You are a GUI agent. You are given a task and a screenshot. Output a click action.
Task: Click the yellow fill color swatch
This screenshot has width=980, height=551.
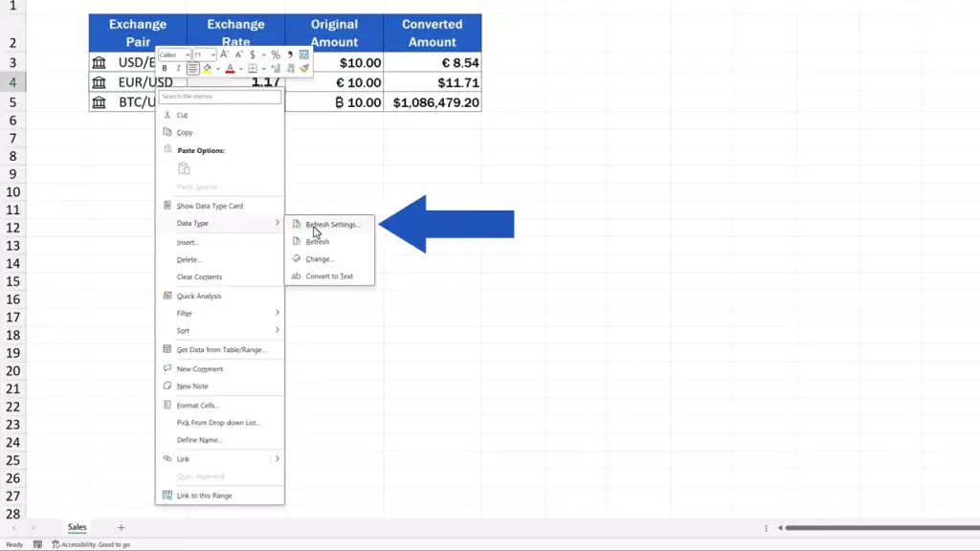(207, 69)
